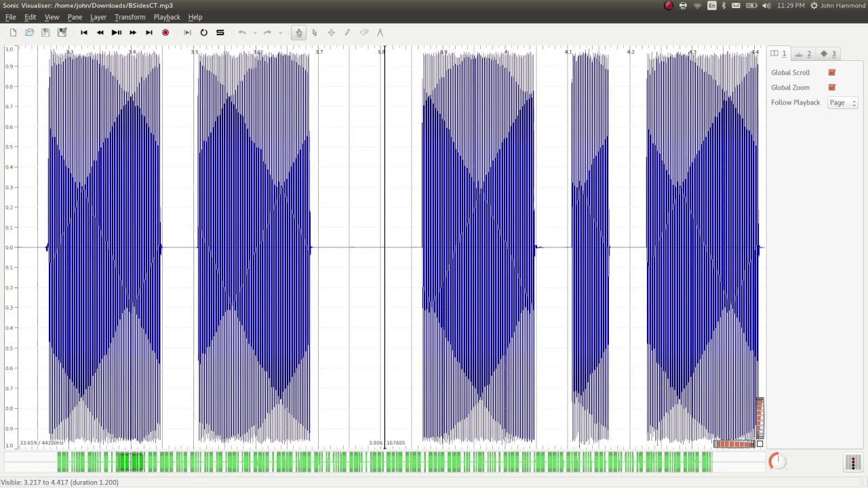Toggle the Loop Playback icon

tap(203, 33)
